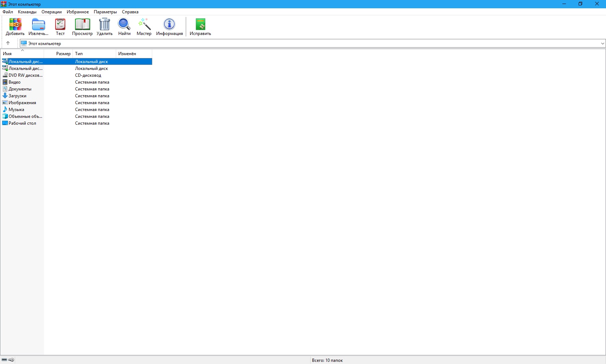606x364 pixels.
Task: Click Системная папка in Рабочий стол row
Action: [x=92, y=123]
